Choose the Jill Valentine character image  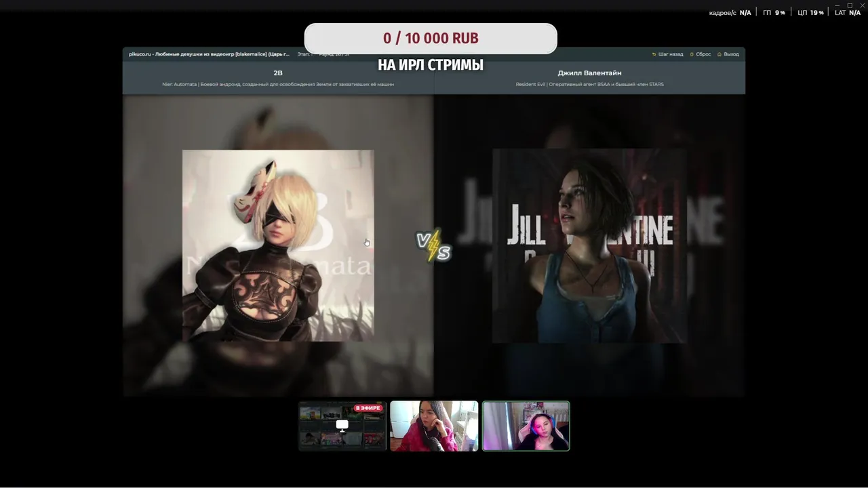[x=589, y=245]
